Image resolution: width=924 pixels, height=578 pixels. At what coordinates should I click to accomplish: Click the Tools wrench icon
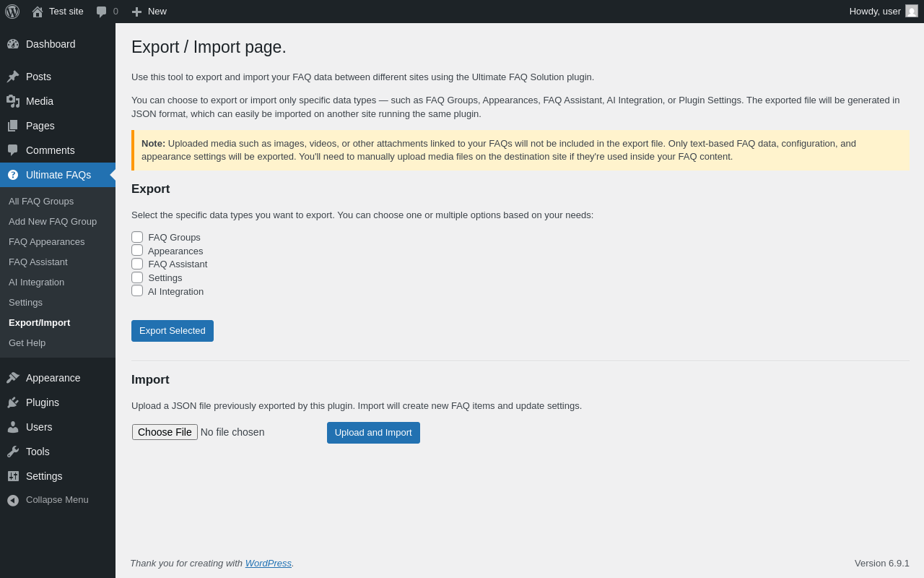pos(13,452)
